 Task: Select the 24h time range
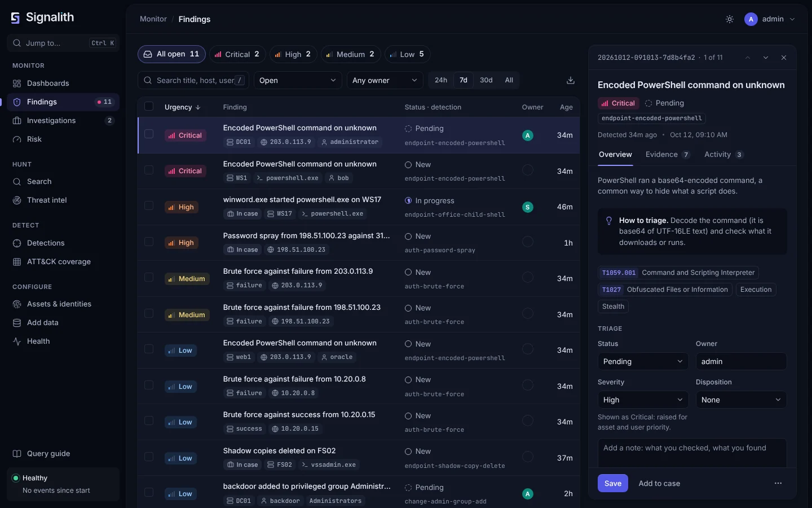pyautogui.click(x=441, y=80)
